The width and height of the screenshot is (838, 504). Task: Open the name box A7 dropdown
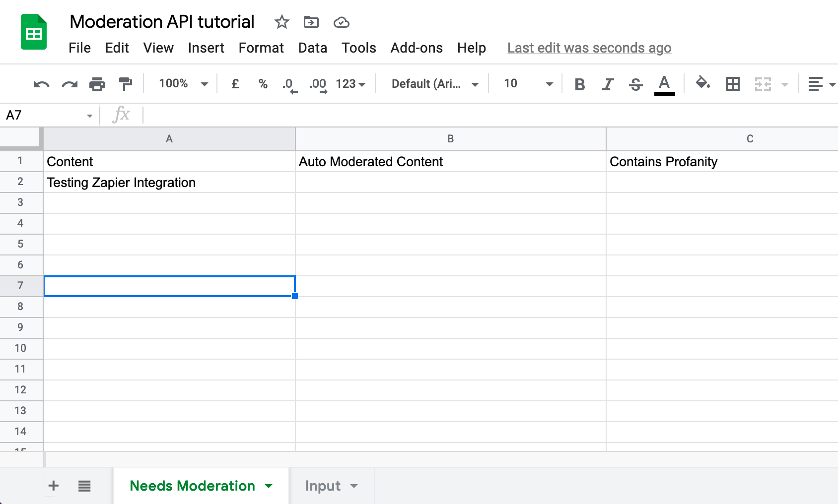coord(90,116)
